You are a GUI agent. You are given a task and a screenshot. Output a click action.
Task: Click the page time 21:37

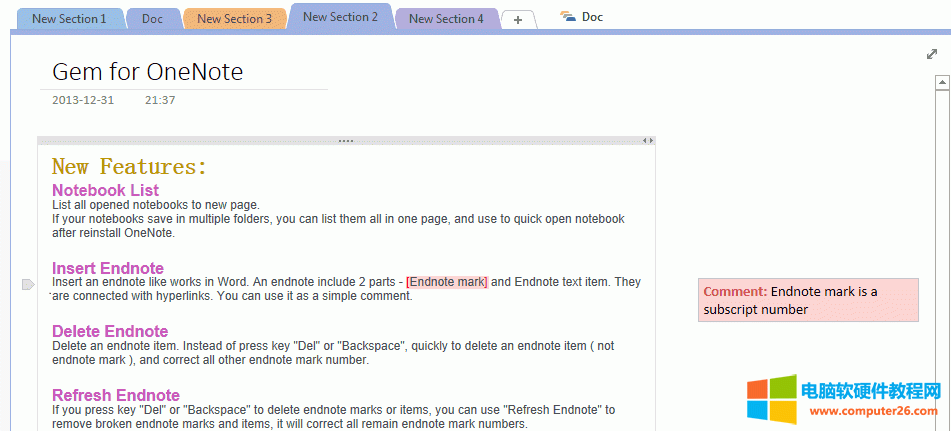[160, 100]
